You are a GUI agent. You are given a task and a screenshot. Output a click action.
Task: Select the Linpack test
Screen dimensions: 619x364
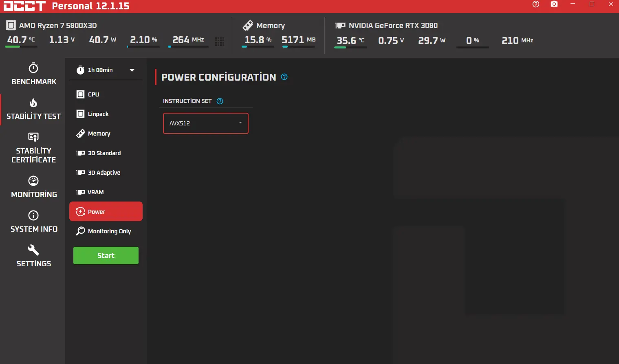(106, 114)
